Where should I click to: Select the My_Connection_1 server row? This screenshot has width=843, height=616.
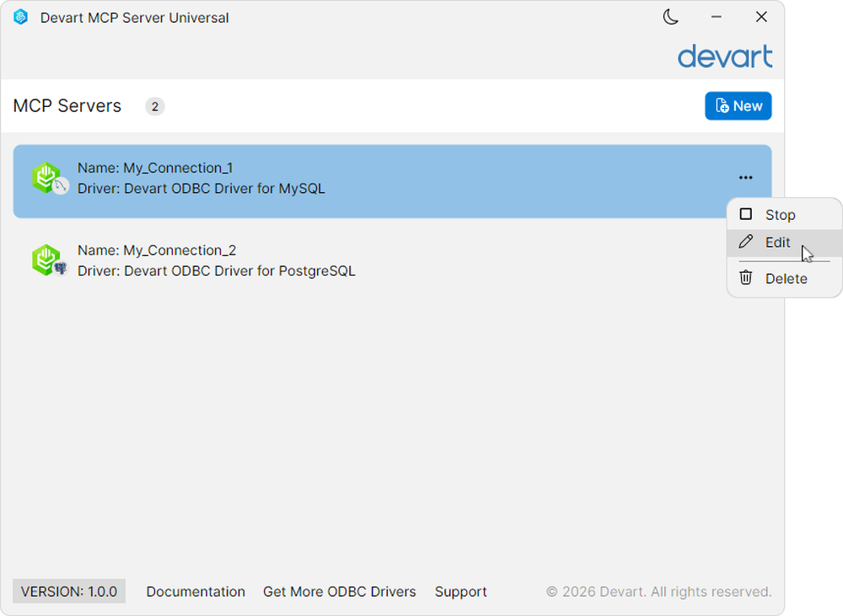pos(393,181)
